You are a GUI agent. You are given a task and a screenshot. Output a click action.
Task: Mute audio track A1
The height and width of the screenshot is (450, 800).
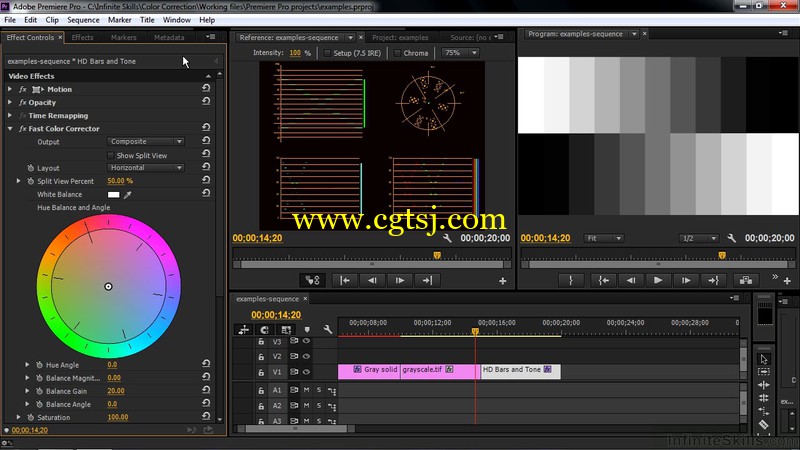pos(307,390)
